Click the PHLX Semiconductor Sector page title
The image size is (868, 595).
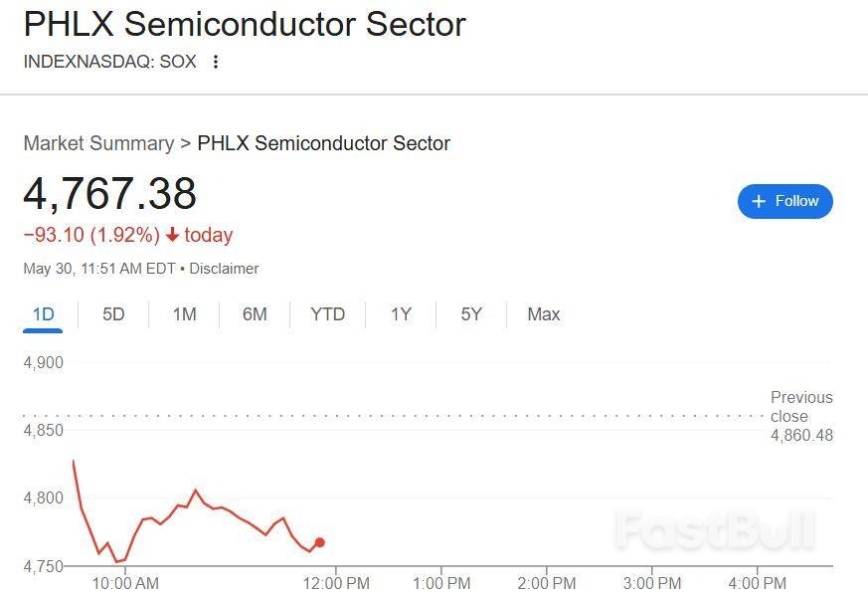tap(245, 24)
